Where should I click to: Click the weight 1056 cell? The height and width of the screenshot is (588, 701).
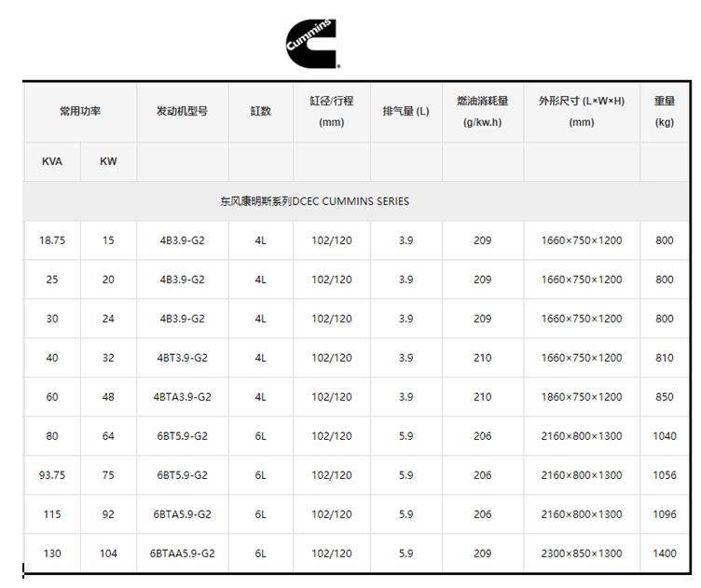tap(665, 475)
